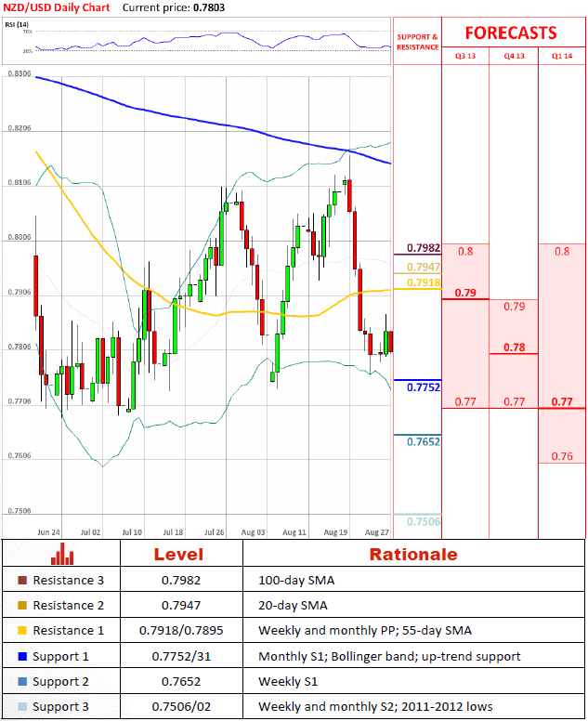The image size is (588, 721).
Task: Click the Resistance 2 row label
Action: pos(69,605)
